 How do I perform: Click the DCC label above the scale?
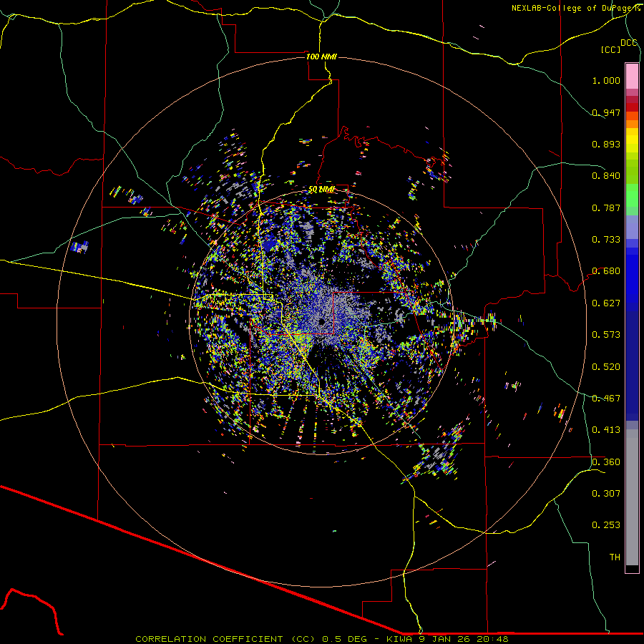pos(628,43)
